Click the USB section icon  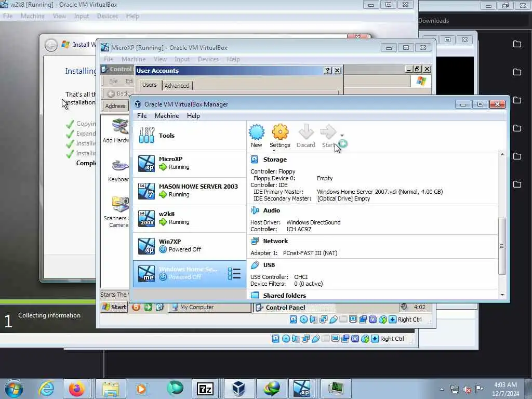[255, 264]
